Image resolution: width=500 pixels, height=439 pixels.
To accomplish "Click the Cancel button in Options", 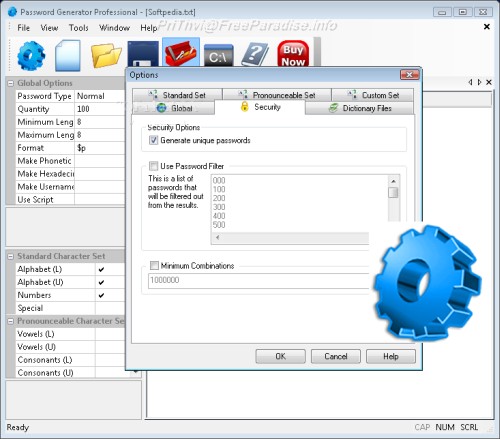I will pos(336,356).
